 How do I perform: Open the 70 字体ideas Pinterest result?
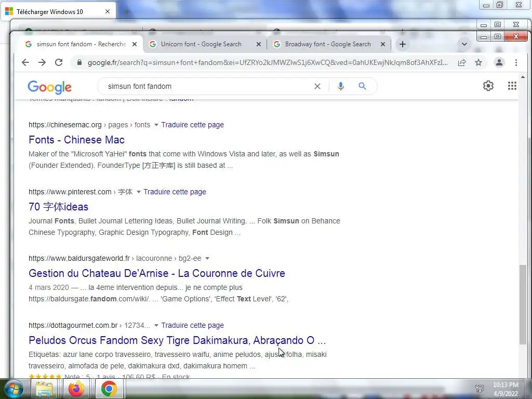(x=58, y=207)
